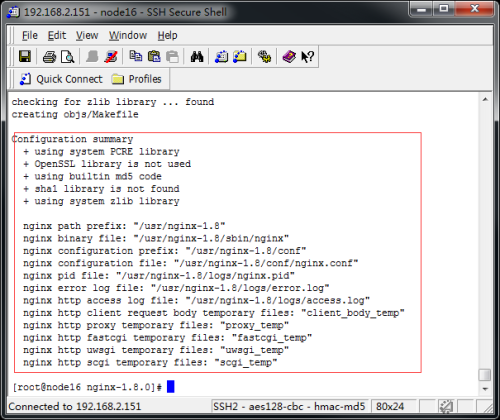The height and width of the screenshot is (420, 500).
Task: Open Settings using the gears icon
Action: click(264, 56)
